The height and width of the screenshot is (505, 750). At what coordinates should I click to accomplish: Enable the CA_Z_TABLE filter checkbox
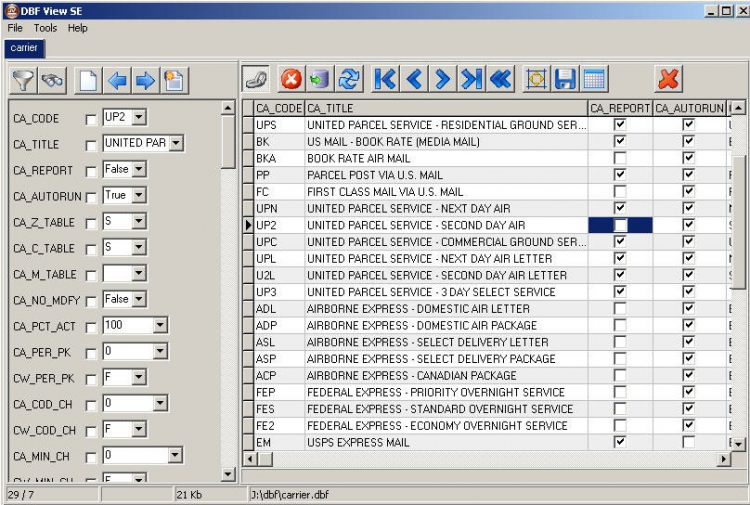(x=90, y=223)
